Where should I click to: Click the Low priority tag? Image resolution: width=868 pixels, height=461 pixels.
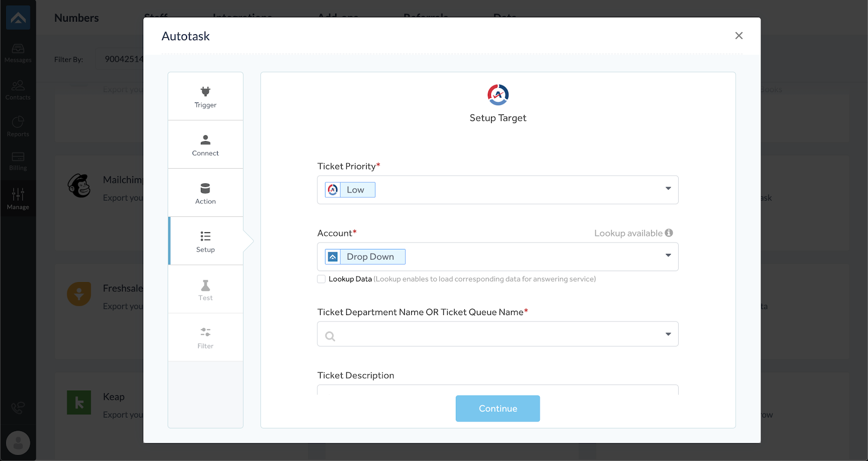[x=350, y=190]
